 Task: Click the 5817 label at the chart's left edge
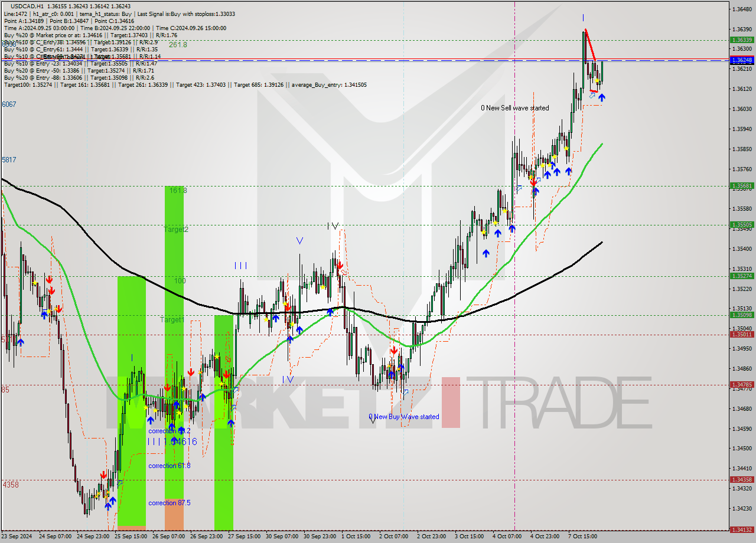[x=9, y=160]
